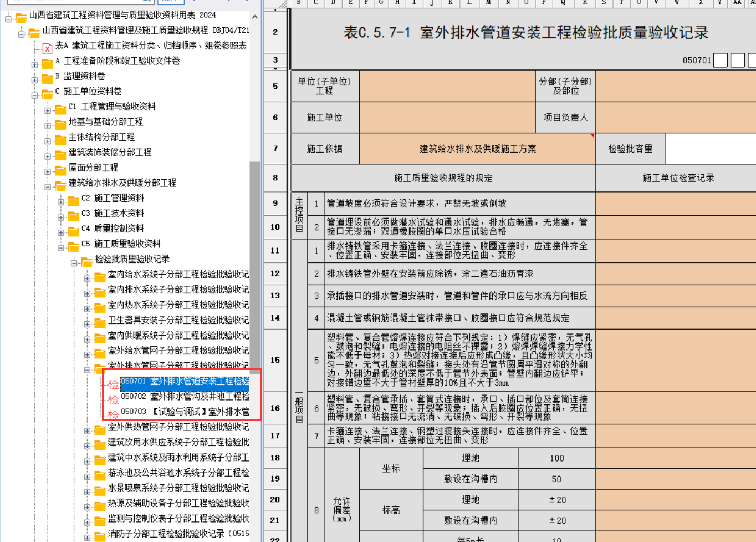Select row header 15 in the sheet
This screenshot has height=542, width=756.
pyautogui.click(x=275, y=360)
